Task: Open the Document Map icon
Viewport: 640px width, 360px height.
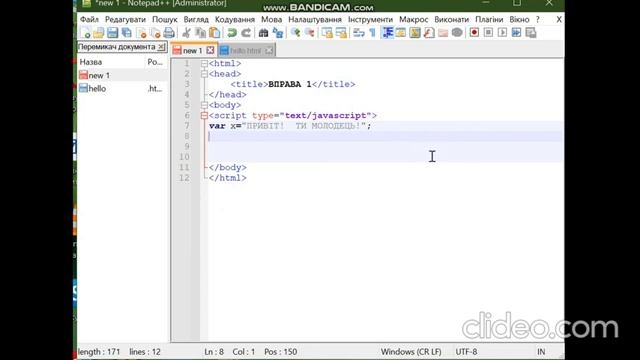Action: 415,33
